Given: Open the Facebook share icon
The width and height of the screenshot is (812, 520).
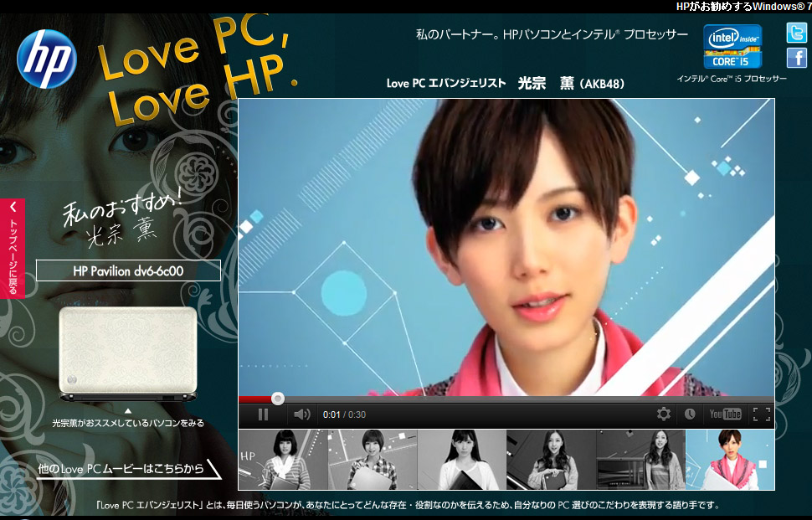Looking at the screenshot, I should pos(796,58).
